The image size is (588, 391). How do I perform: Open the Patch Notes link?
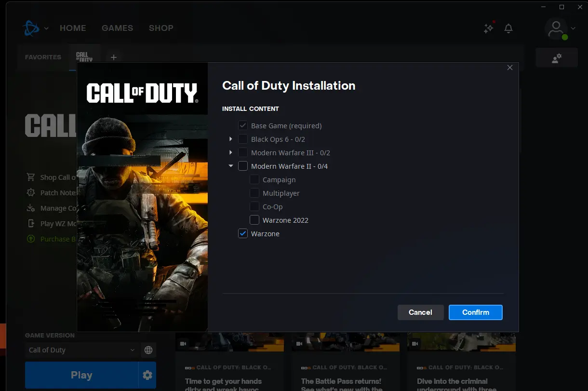tap(58, 193)
